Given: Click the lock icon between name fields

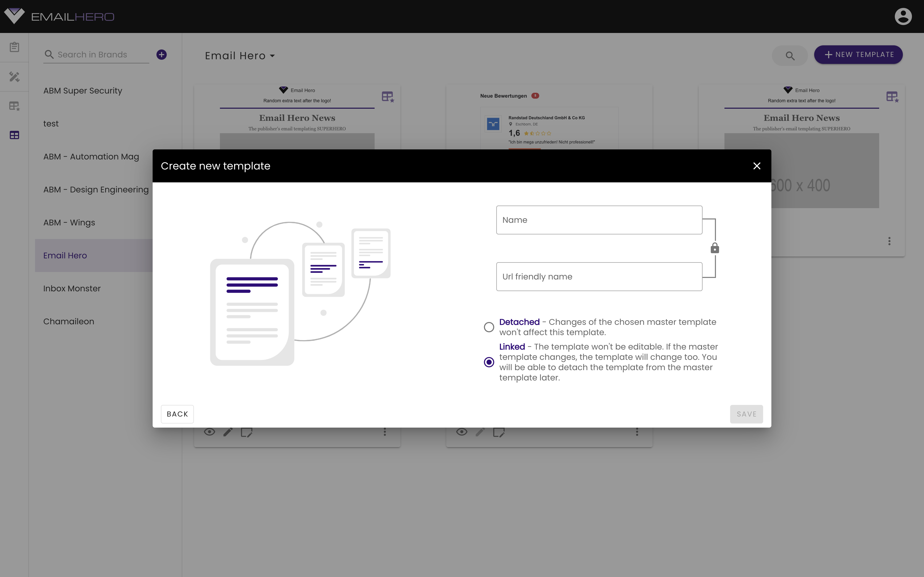Looking at the screenshot, I should coord(714,248).
